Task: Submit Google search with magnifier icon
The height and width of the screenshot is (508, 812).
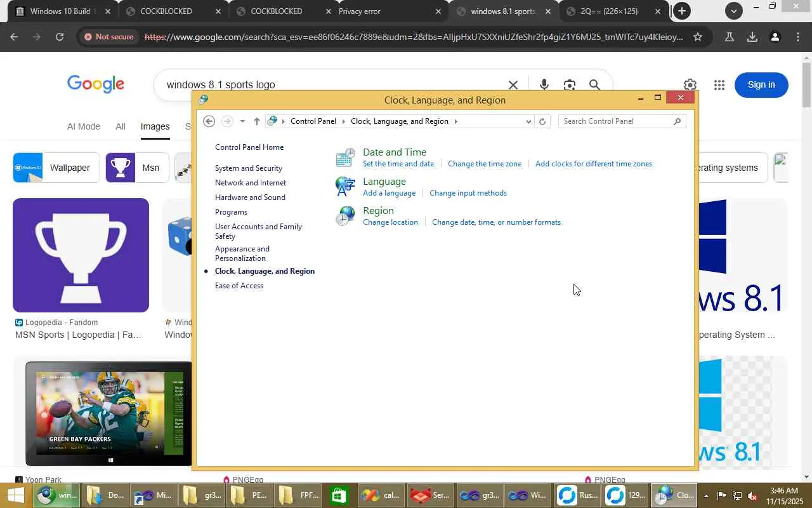Action: click(x=594, y=84)
